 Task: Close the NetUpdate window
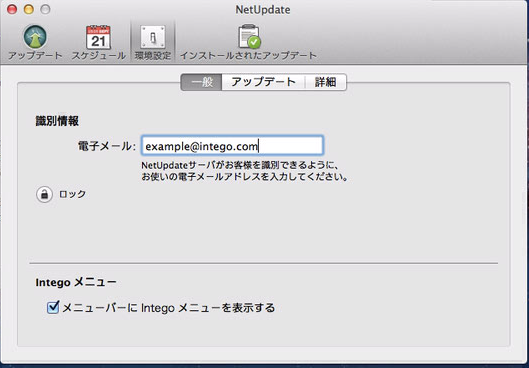[x=12, y=9]
